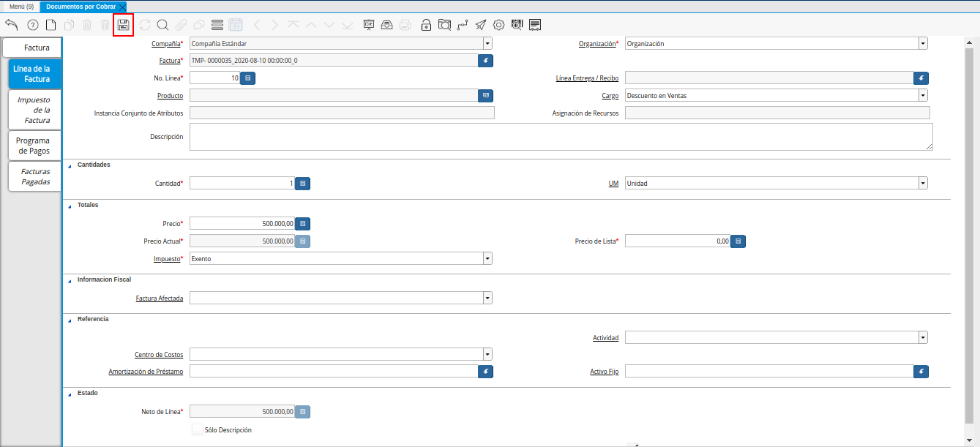Open help with the question mark icon
Screen dimensions: 980x447
click(33, 25)
